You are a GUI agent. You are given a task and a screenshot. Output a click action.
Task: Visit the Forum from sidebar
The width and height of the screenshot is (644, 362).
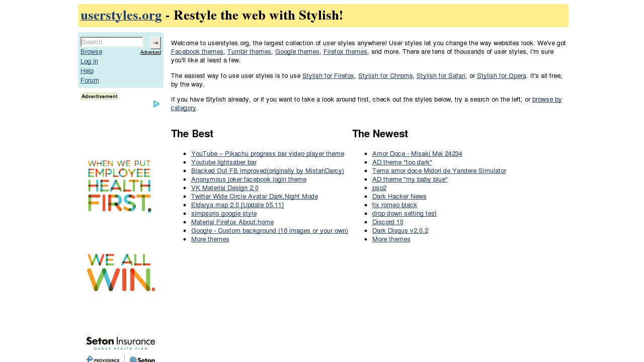(90, 80)
